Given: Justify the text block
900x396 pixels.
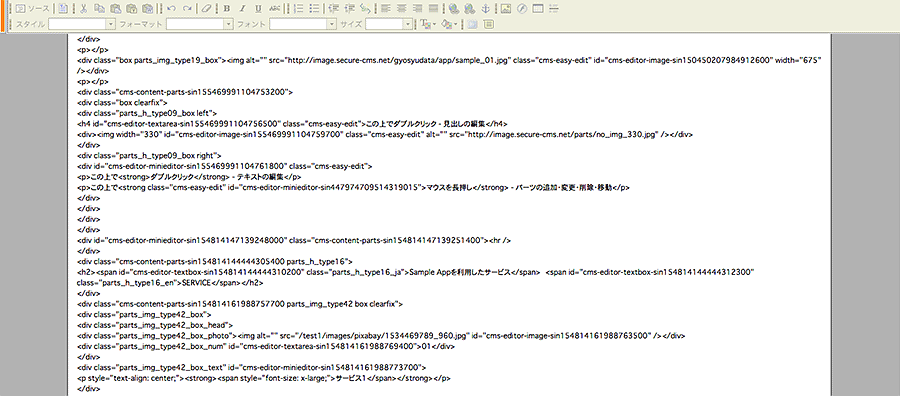Looking at the screenshot, I should 434,9.
